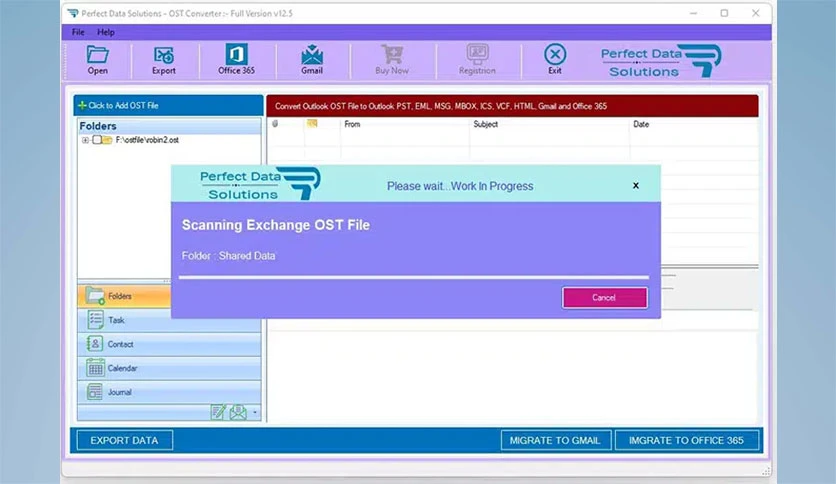Viewport: 836px width, 484px height.
Task: Expand the F:\ostfile\robin2.ost tree node
Action: point(85,140)
